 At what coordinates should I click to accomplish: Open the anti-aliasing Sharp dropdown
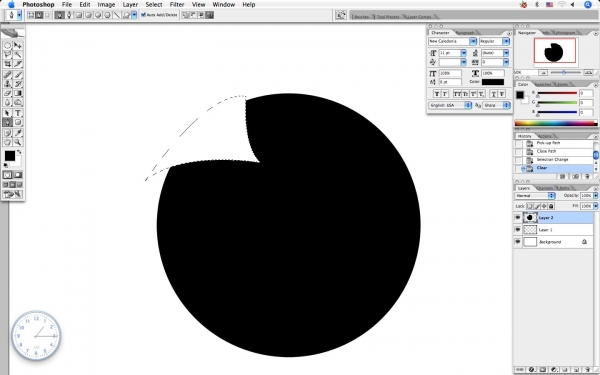(x=496, y=105)
